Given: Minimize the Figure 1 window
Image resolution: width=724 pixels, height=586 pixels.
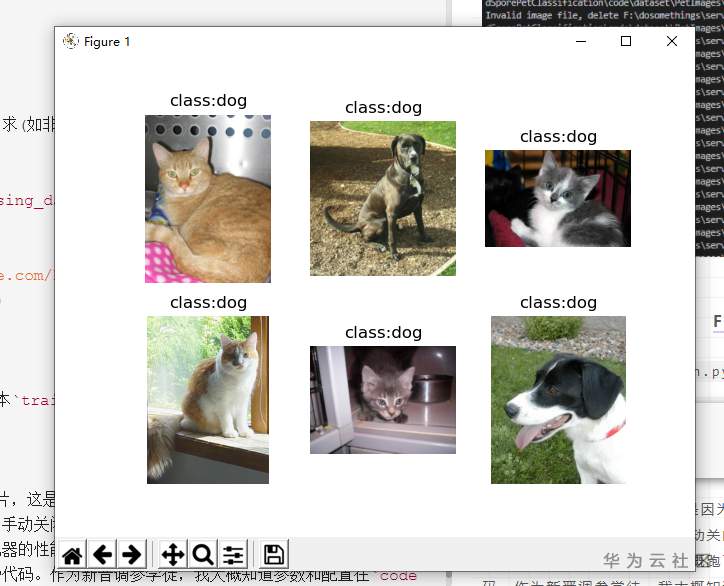Looking at the screenshot, I should (581, 42).
